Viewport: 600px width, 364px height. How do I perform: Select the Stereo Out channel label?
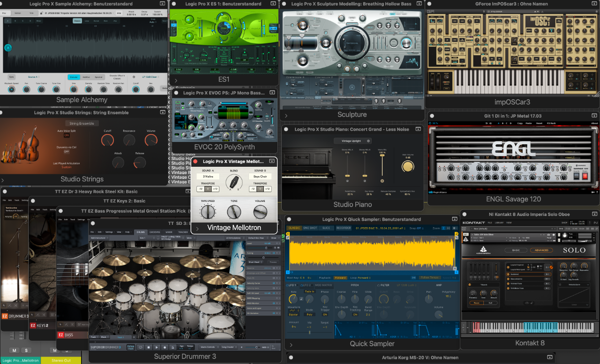(x=61, y=360)
